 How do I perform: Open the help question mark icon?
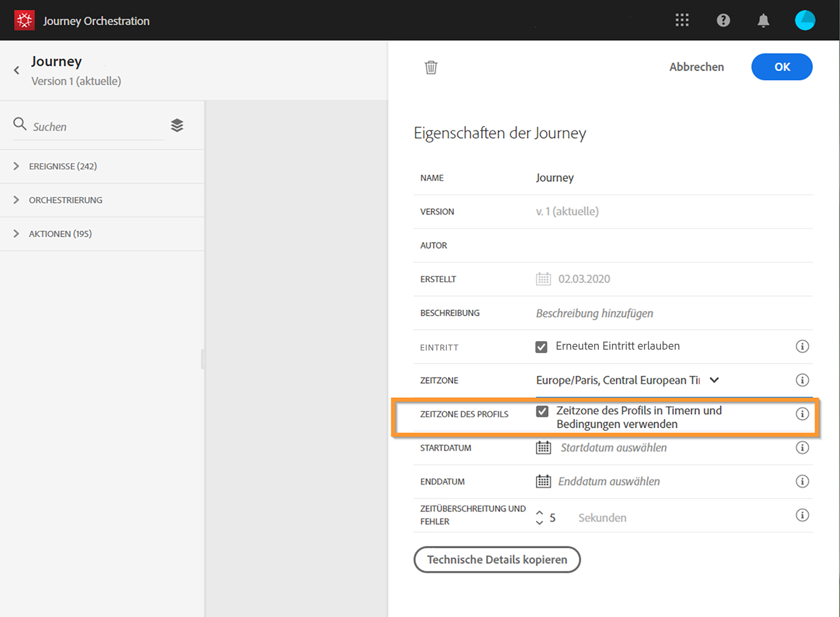pyautogui.click(x=723, y=20)
